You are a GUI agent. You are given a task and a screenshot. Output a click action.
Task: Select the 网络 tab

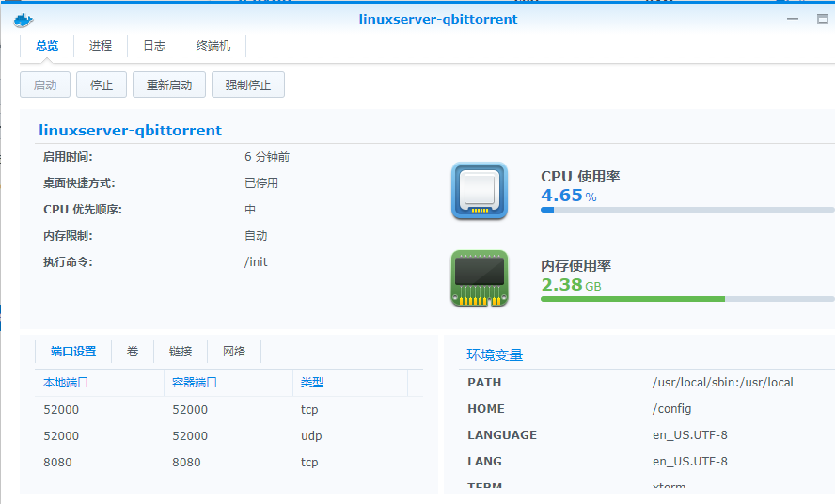click(234, 352)
